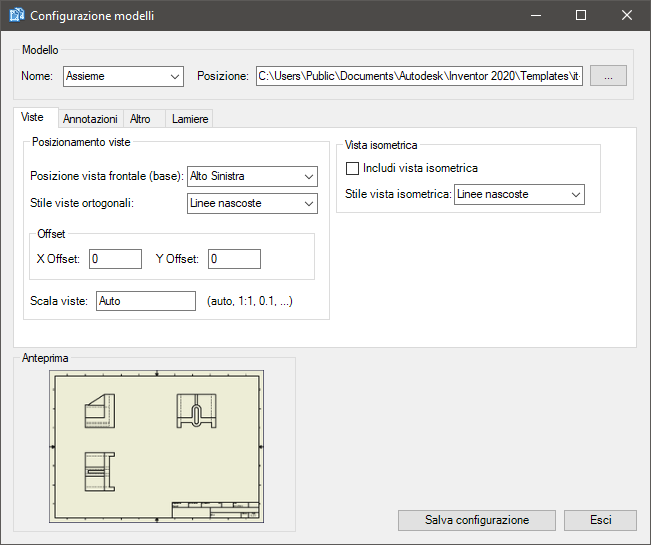Enable Includi vista isometrica checkbox
This screenshot has height=545, width=651.
(352, 169)
